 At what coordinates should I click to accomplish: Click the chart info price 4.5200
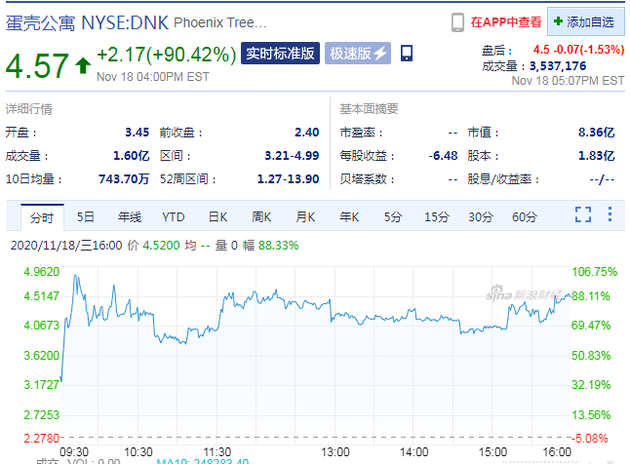[x=161, y=245]
